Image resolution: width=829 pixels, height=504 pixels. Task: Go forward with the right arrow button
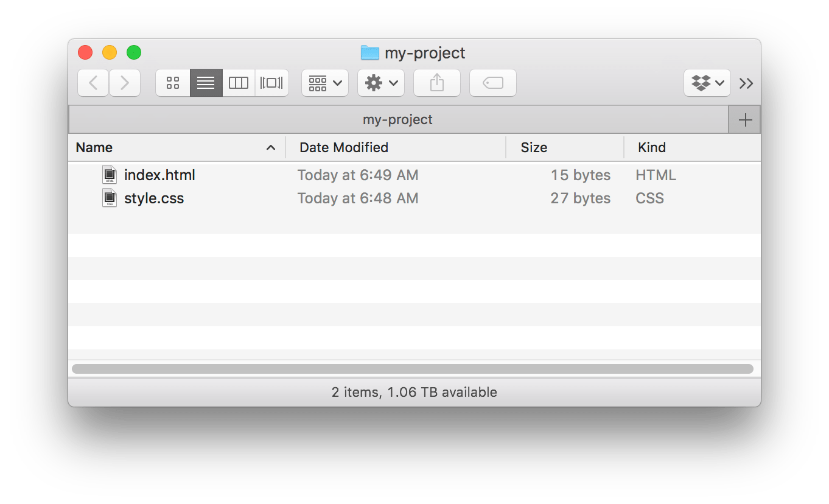[125, 83]
